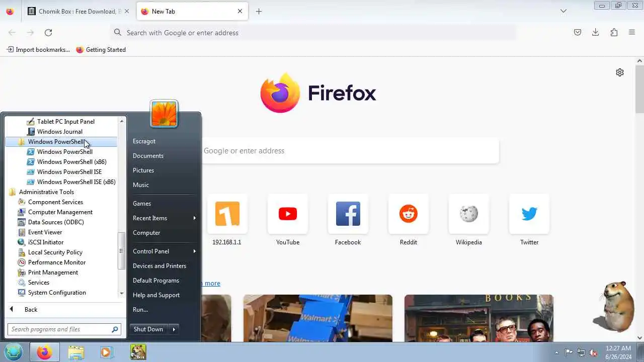Open Default Programs

click(156, 281)
